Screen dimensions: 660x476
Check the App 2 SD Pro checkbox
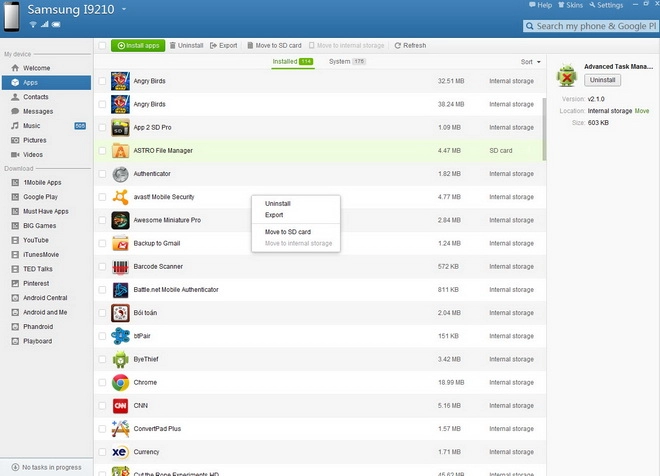[102, 128]
